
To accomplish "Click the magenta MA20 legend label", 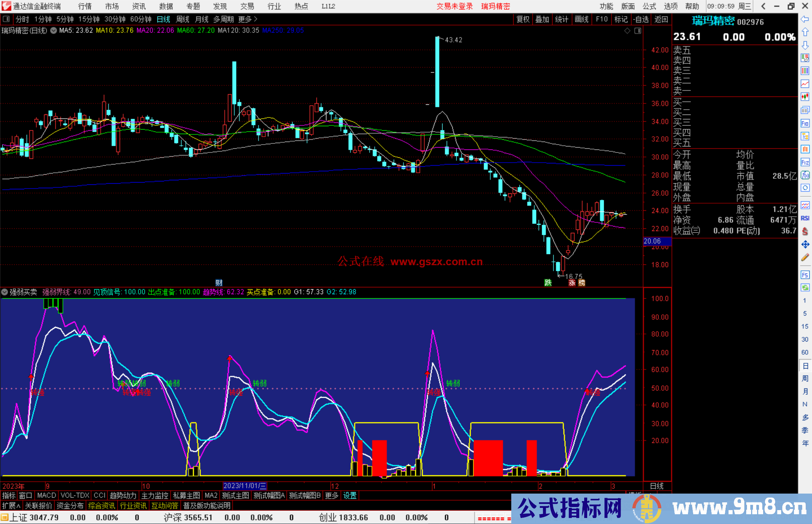I will (155, 30).
